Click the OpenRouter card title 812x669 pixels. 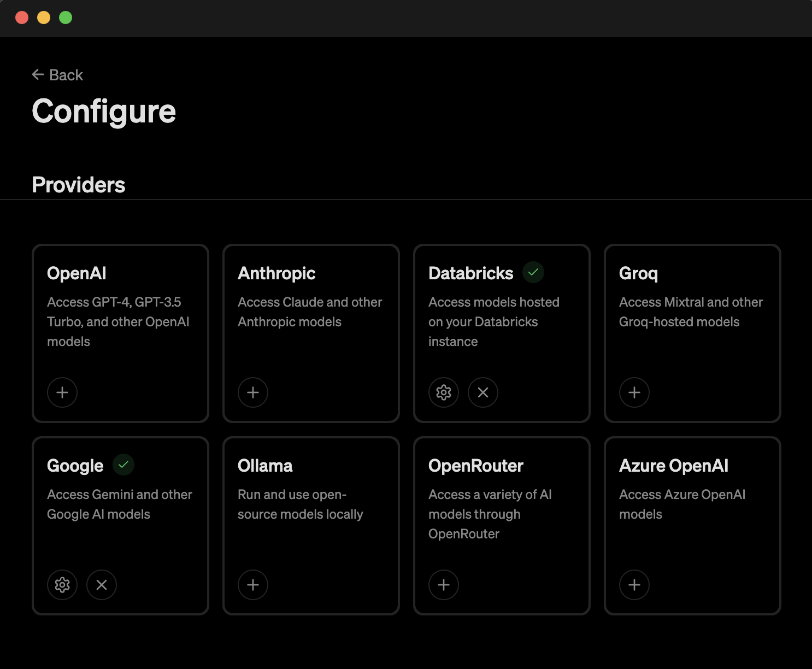(476, 466)
